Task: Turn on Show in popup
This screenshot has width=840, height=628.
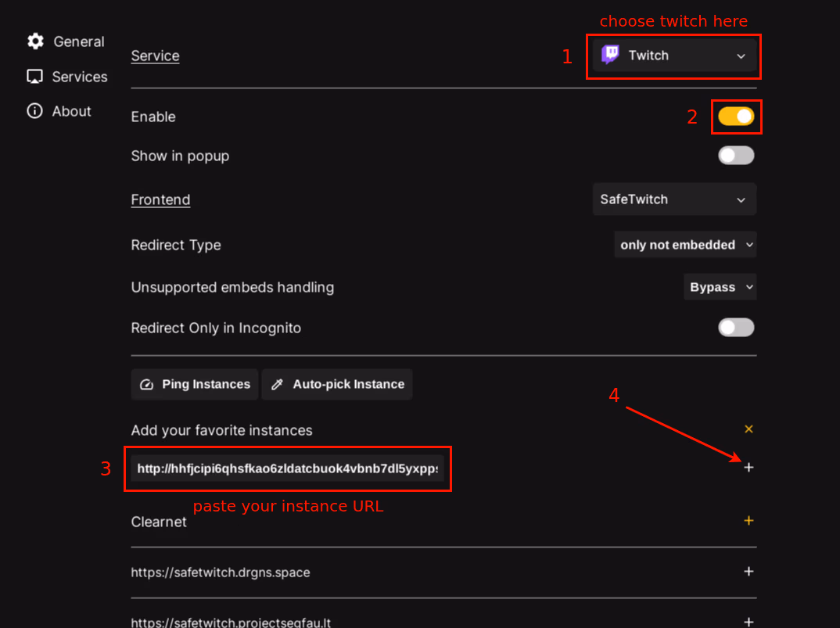Action: point(736,155)
